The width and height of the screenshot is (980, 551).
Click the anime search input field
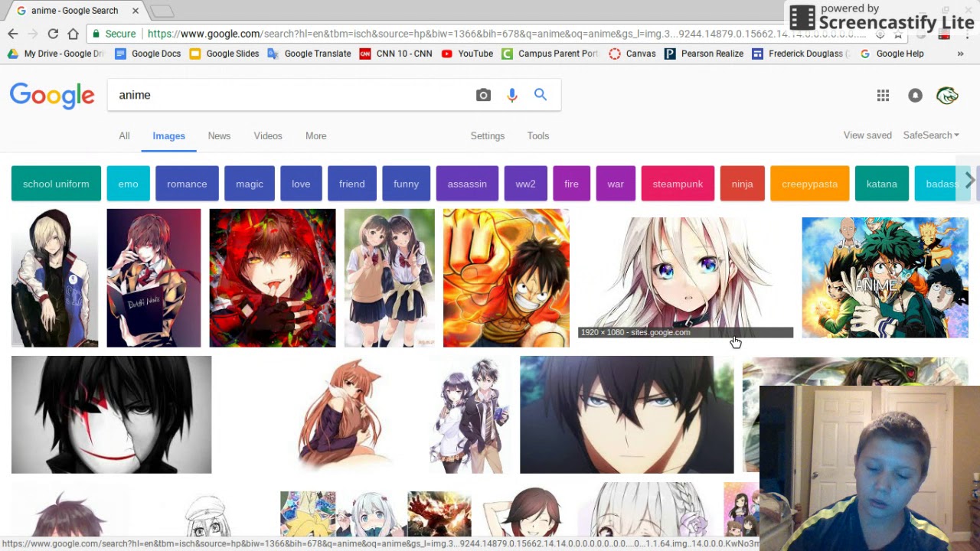(291, 95)
